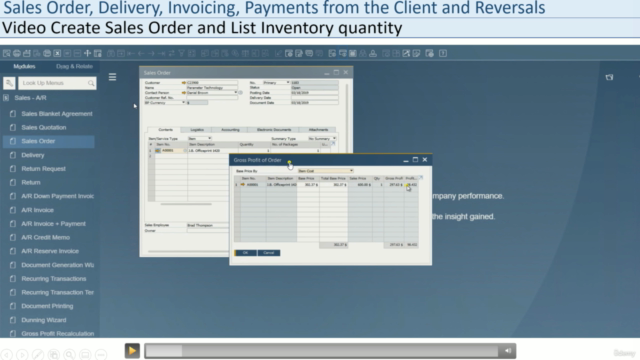Click the Add record toolbar icon

121,53
